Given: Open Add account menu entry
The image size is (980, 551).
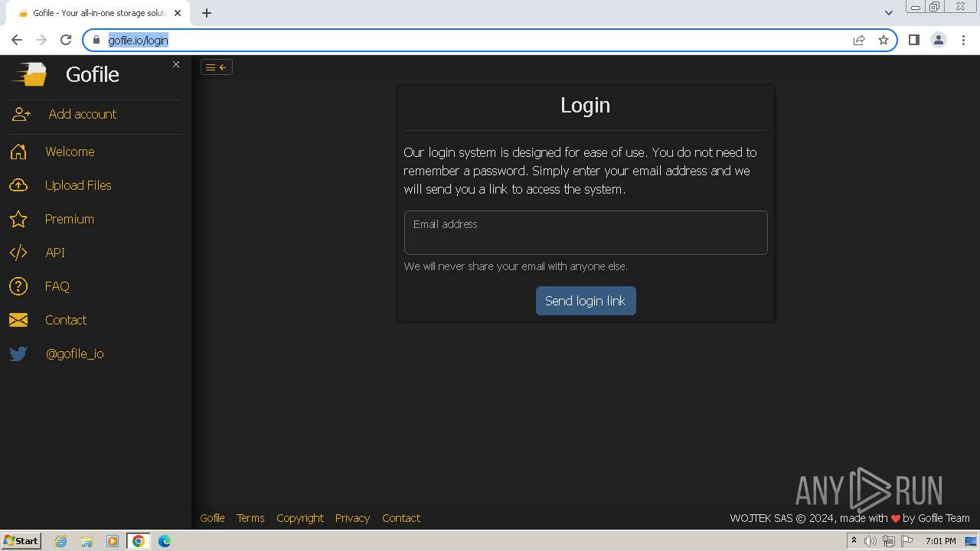Looking at the screenshot, I should coord(83,114).
